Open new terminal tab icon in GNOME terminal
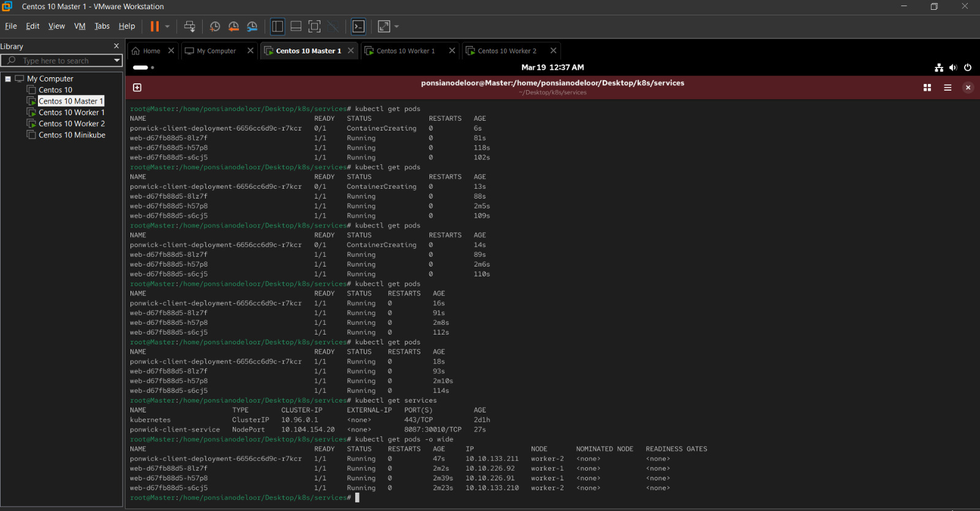Viewport: 980px width, 511px height. pos(137,88)
